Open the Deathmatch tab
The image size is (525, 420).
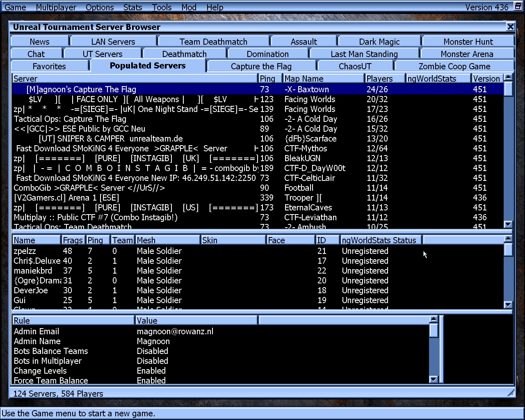185,54
